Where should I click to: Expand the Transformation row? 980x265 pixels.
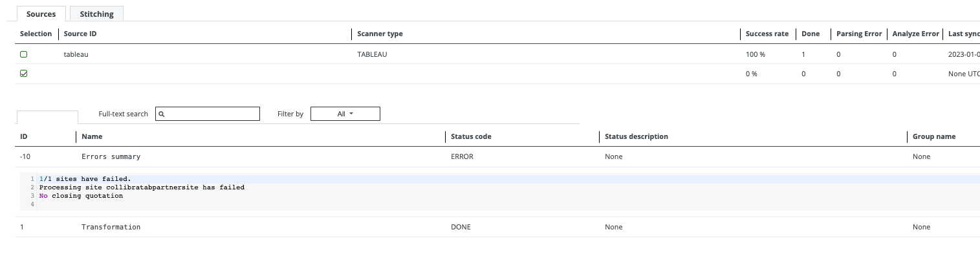(x=111, y=227)
